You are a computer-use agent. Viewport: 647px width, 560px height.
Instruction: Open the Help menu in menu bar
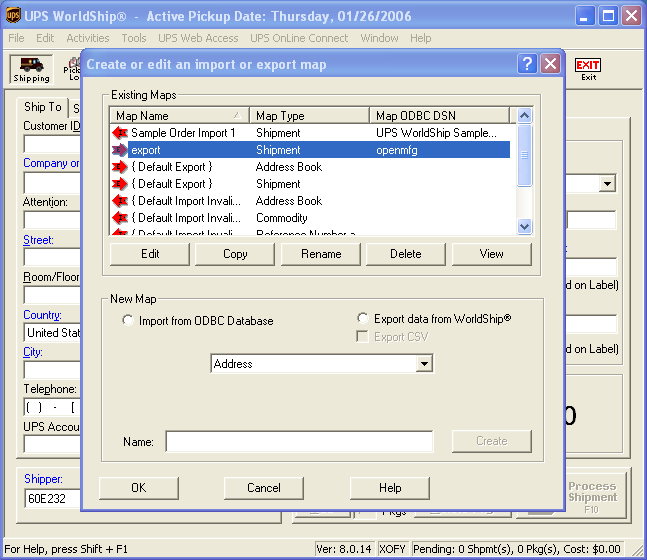click(420, 38)
